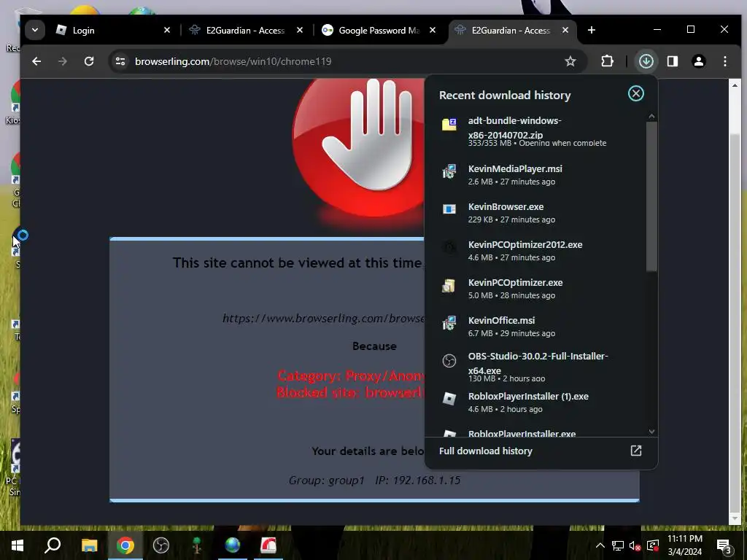Image resolution: width=747 pixels, height=560 pixels.
Task: Click the Chrome taskbar icon
Action: [125, 545]
